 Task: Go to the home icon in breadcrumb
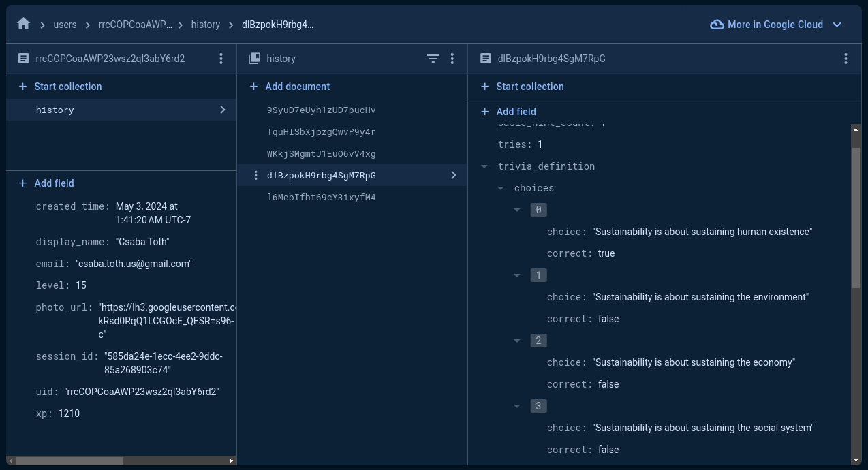(x=24, y=24)
